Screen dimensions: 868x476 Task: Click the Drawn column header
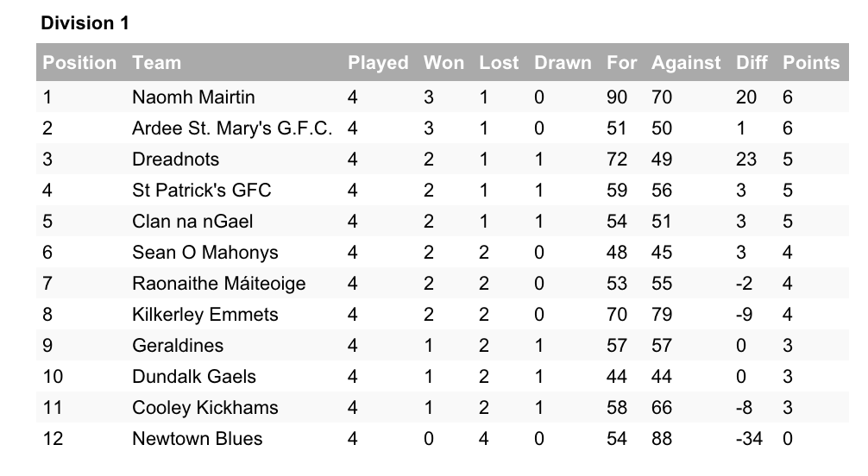click(x=563, y=63)
